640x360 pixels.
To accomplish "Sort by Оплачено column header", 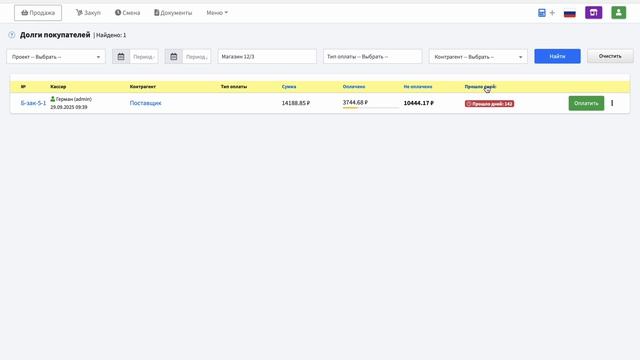I will (x=354, y=87).
